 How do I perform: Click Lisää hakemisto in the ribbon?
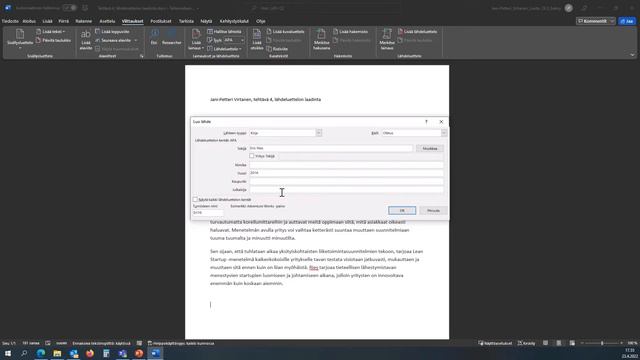coord(351,31)
